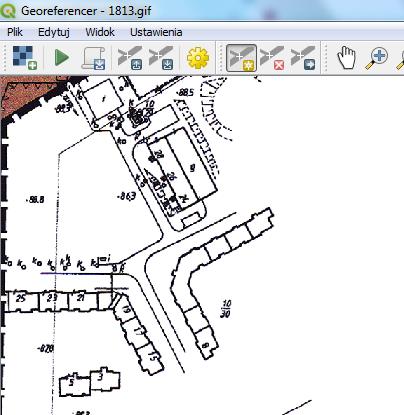Image resolution: width=404 pixels, height=415 pixels.
Task: Open the Plik menu
Action: tap(15, 32)
